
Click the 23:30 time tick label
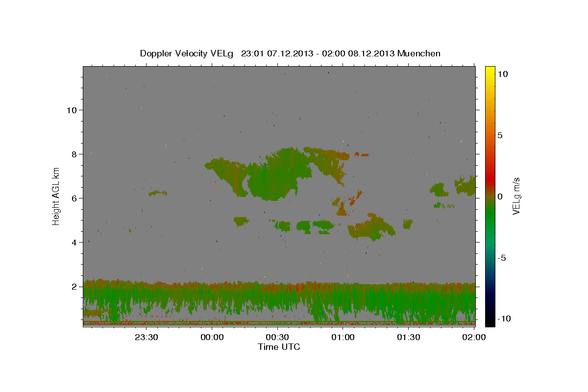pyautogui.click(x=147, y=337)
